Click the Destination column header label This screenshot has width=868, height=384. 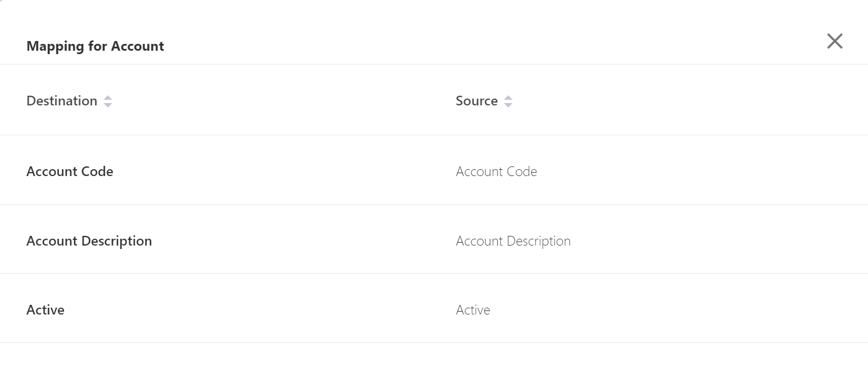[x=62, y=101]
